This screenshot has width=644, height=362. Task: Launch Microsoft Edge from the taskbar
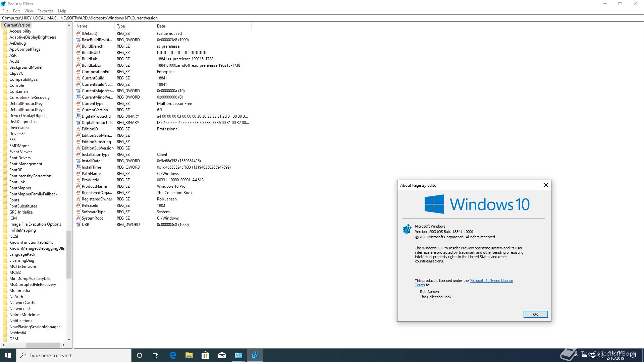click(x=173, y=355)
